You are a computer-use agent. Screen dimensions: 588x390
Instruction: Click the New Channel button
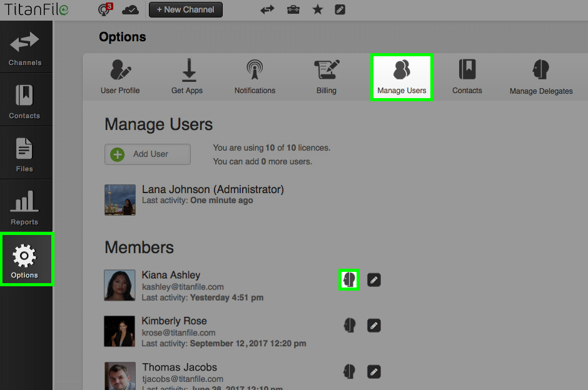pyautogui.click(x=185, y=9)
